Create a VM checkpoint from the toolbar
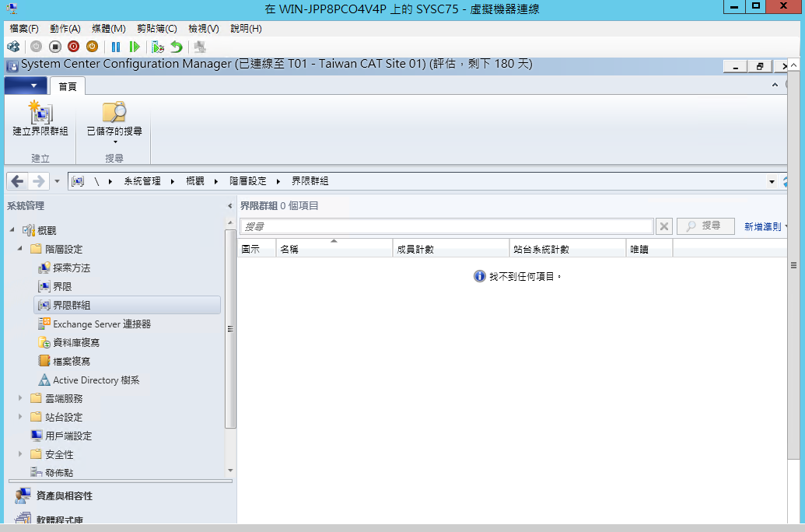 pyautogui.click(x=158, y=47)
